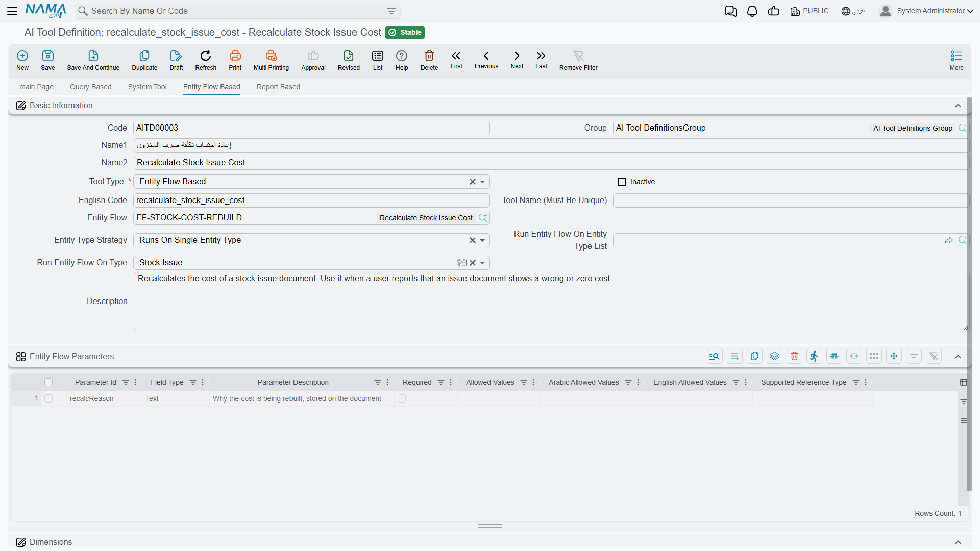Image resolution: width=980 pixels, height=551 pixels.
Task: Clear the Tool Type value
Action: tap(473, 182)
